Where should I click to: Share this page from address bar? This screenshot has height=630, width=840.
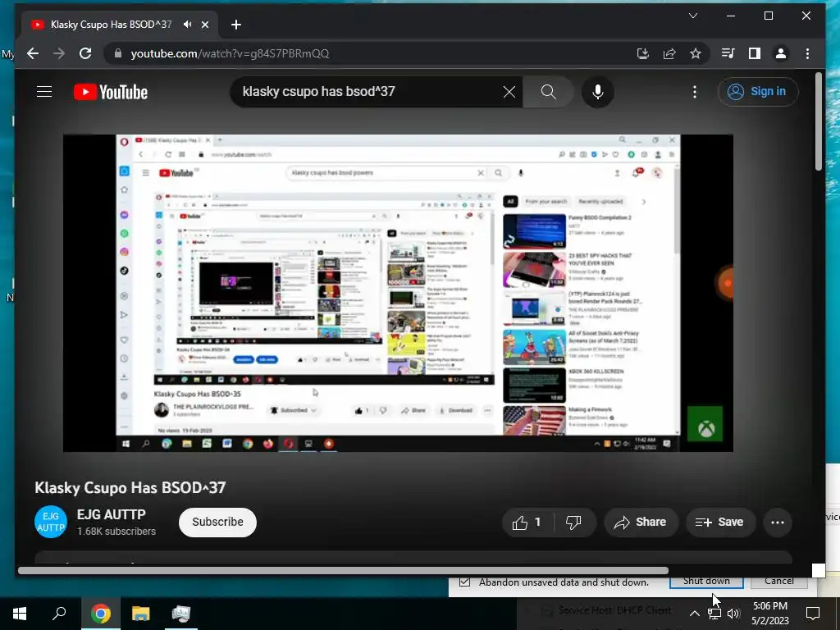point(669,53)
